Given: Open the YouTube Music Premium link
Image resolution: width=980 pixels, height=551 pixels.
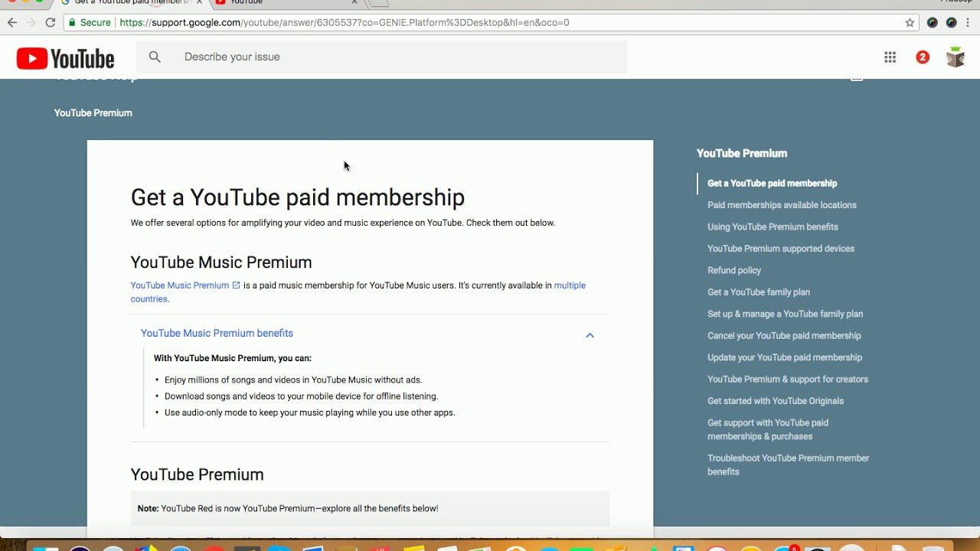Looking at the screenshot, I should (180, 285).
